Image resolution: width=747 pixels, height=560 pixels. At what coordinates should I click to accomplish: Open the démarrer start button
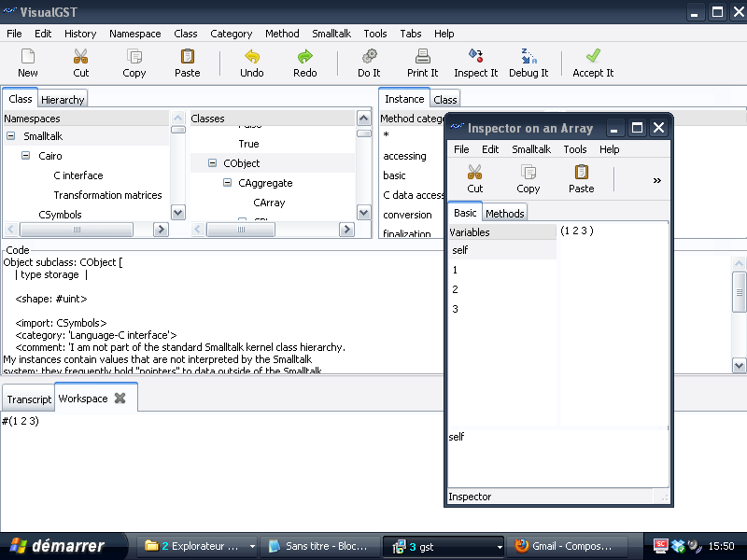coord(62,546)
